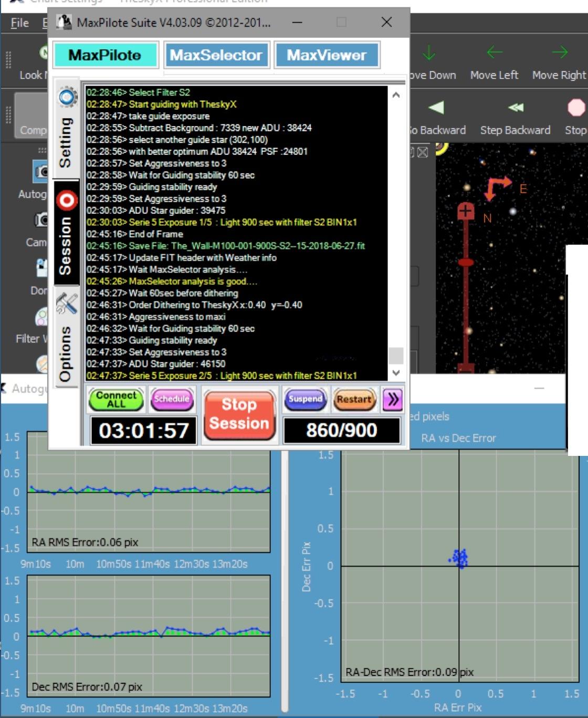588x718 pixels.
Task: Click the Camera icon in TheSkyX sidebar
Action: pyautogui.click(x=41, y=220)
